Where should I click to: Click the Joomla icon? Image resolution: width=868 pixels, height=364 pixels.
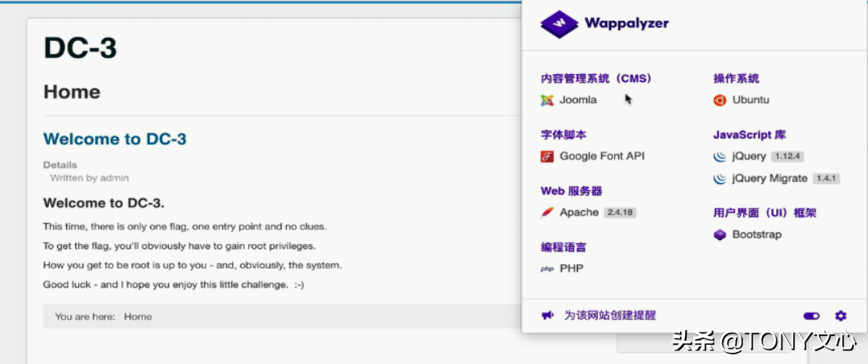pos(547,100)
